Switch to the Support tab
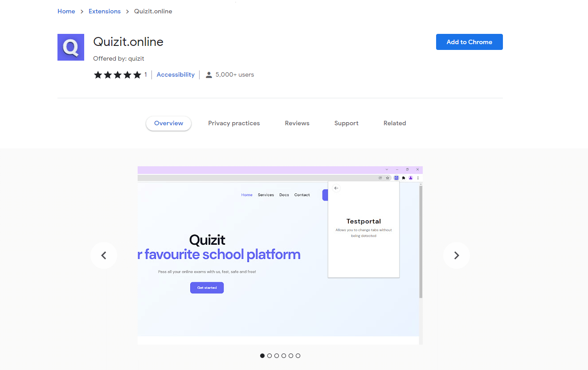 (346, 123)
